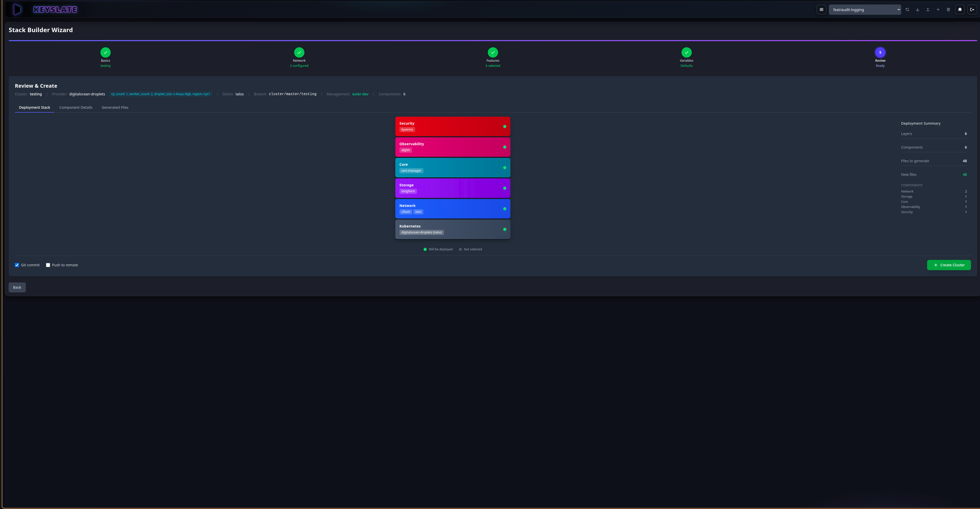Click the cert-manager component tag
This screenshot has width=980, height=509.
click(411, 170)
